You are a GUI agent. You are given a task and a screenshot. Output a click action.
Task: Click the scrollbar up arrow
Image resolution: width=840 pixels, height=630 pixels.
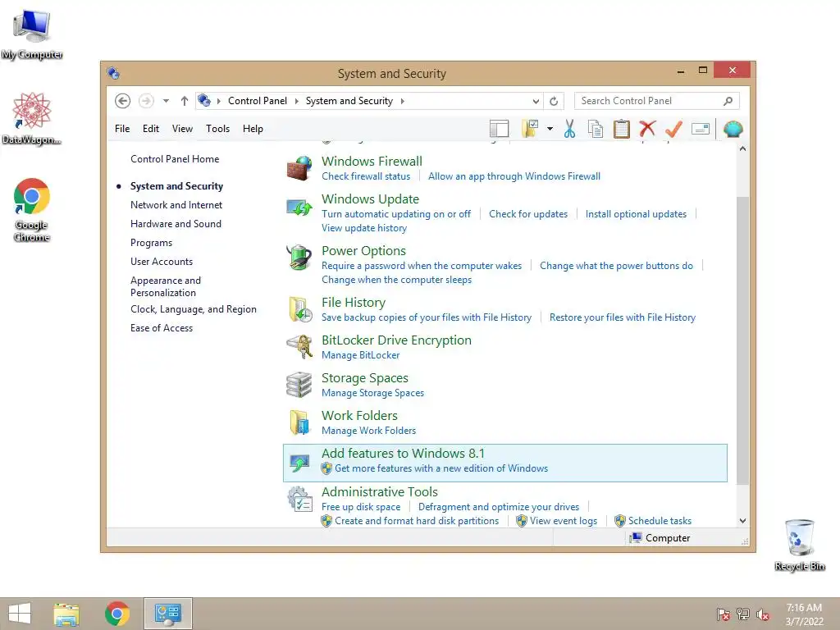pos(742,149)
